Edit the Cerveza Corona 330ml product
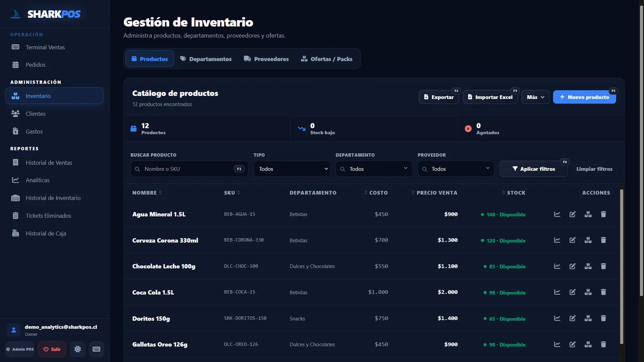 (x=572, y=240)
